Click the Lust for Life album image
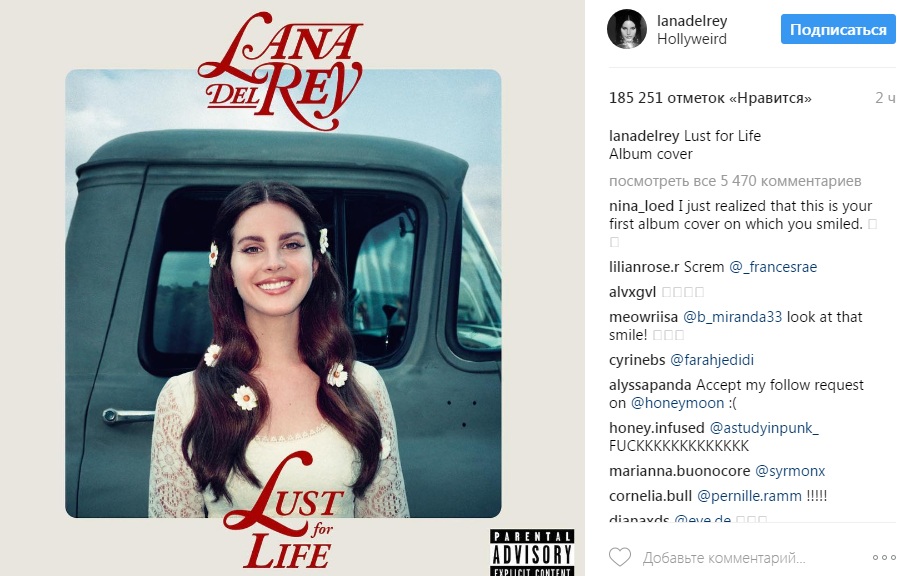Image resolution: width=901 pixels, height=576 pixels. coord(292,288)
